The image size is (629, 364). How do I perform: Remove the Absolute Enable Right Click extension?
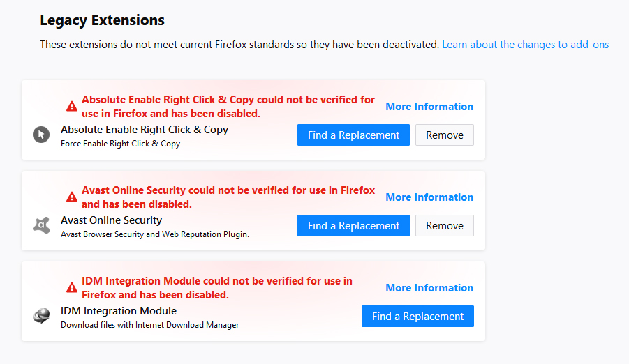pos(445,135)
